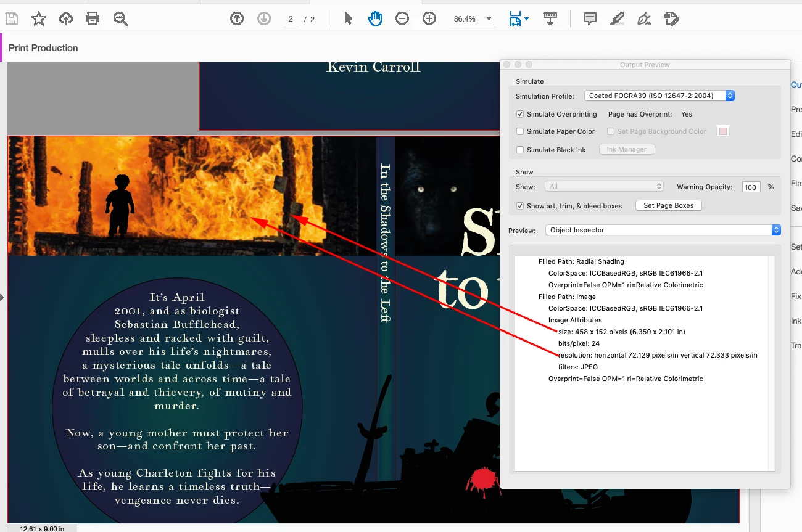Go to next page arrow
Image resolution: width=802 pixels, height=532 pixels.
click(264, 19)
